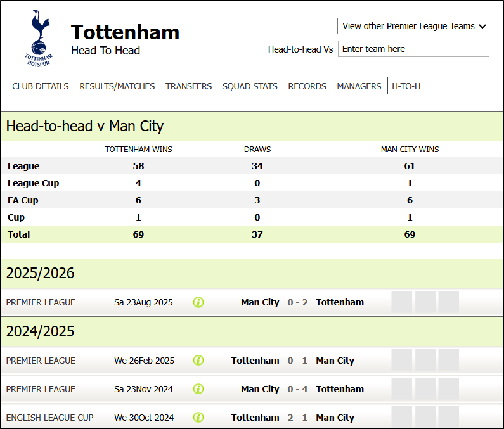
Task: Open match info for 26 Feb 2025
Action: pyautogui.click(x=198, y=361)
